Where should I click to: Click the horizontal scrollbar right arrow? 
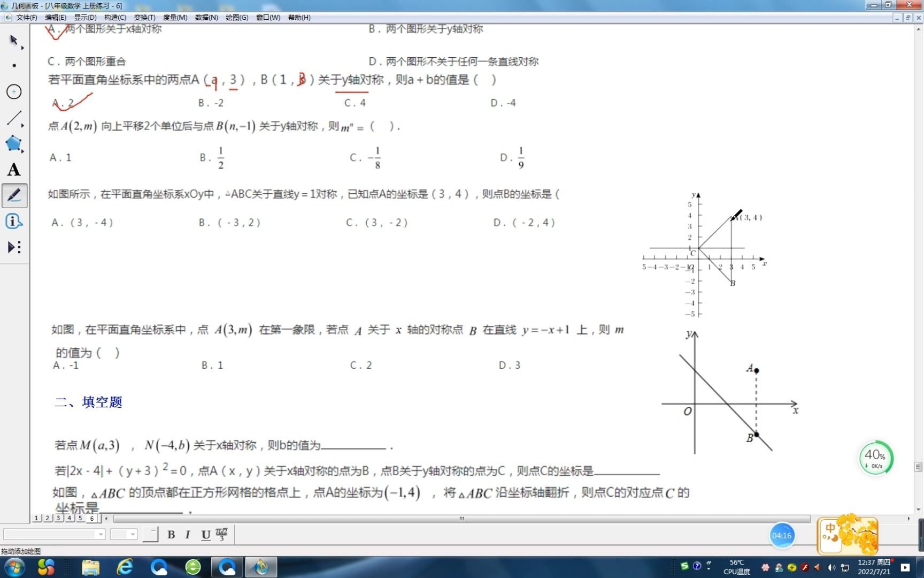click(x=908, y=519)
